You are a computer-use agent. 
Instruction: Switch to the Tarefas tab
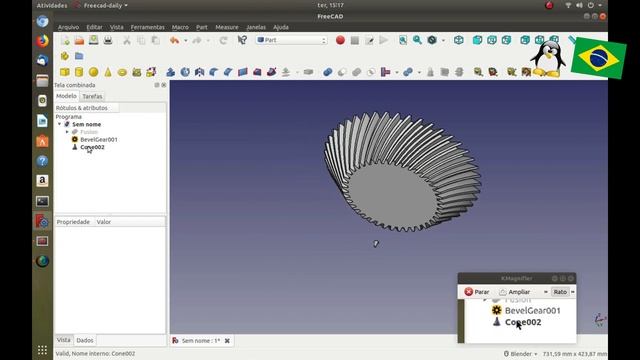92,96
